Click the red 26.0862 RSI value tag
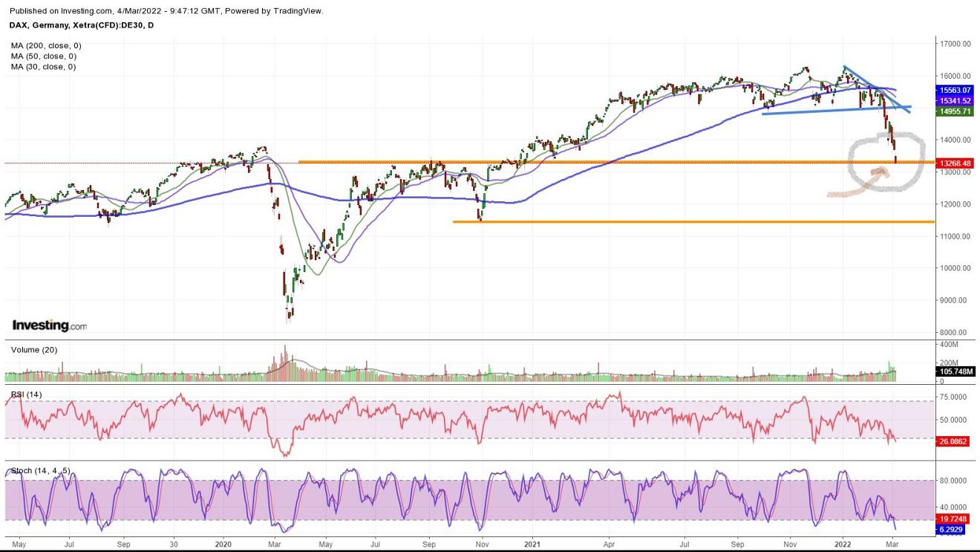The height and width of the screenshot is (552, 980). [954, 441]
